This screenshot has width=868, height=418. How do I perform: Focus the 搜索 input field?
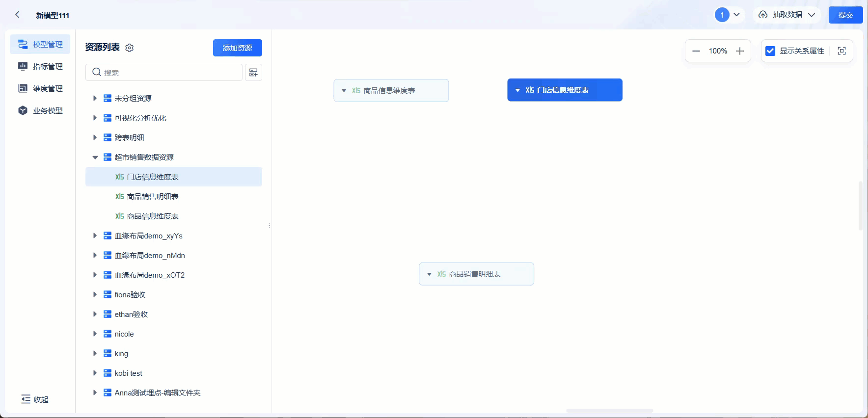pyautogui.click(x=164, y=73)
